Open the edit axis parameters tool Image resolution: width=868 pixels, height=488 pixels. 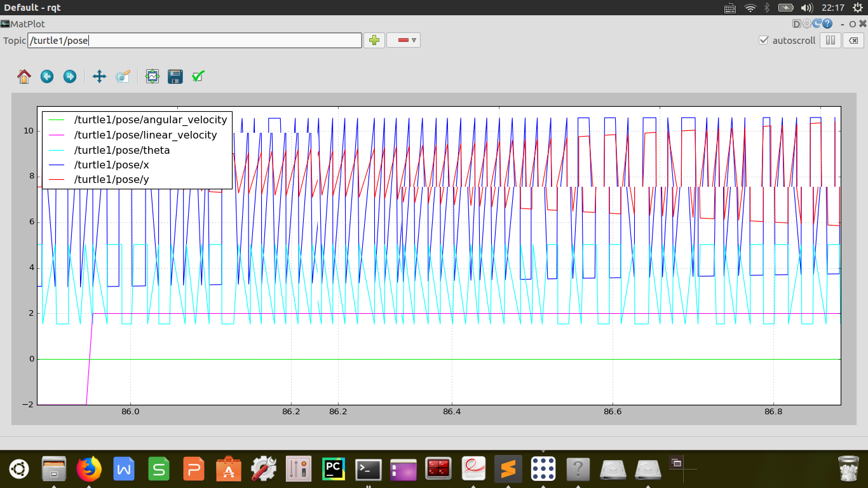123,77
